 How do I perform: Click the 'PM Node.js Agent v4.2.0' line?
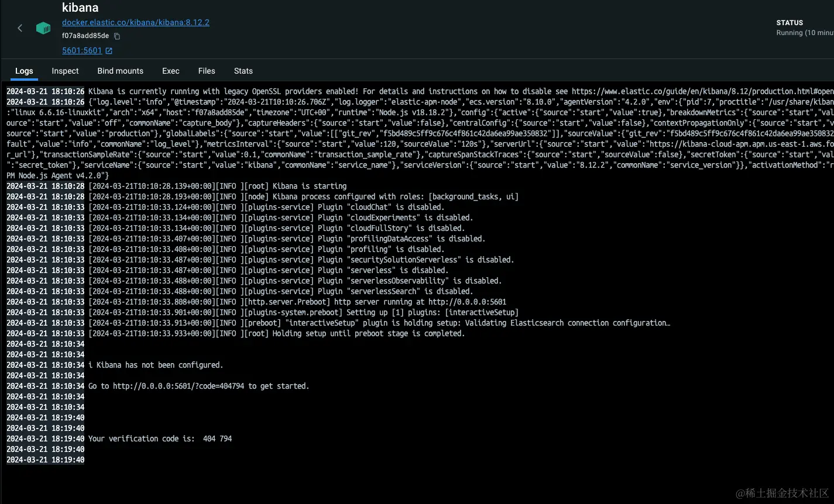pos(57,175)
